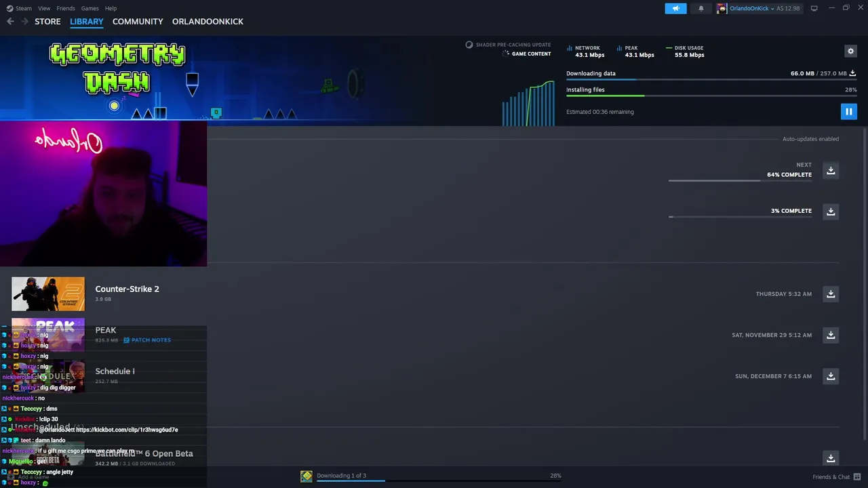Click Auto-updates enabled text

[x=810, y=139]
